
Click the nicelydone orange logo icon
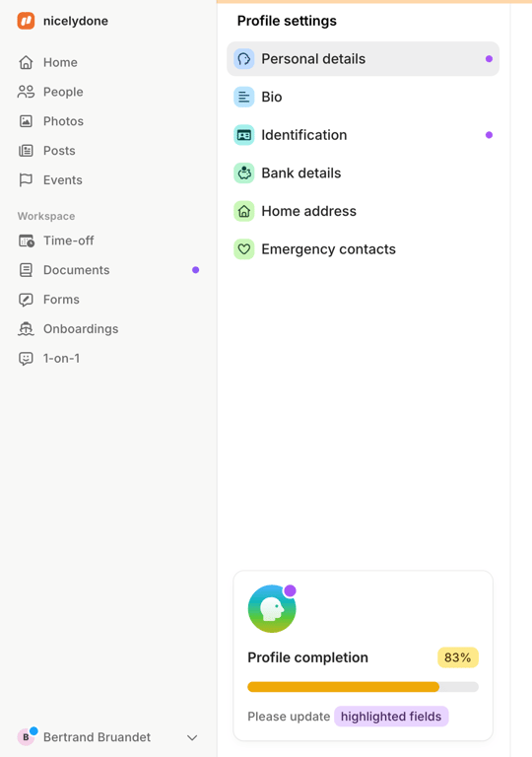(x=26, y=21)
